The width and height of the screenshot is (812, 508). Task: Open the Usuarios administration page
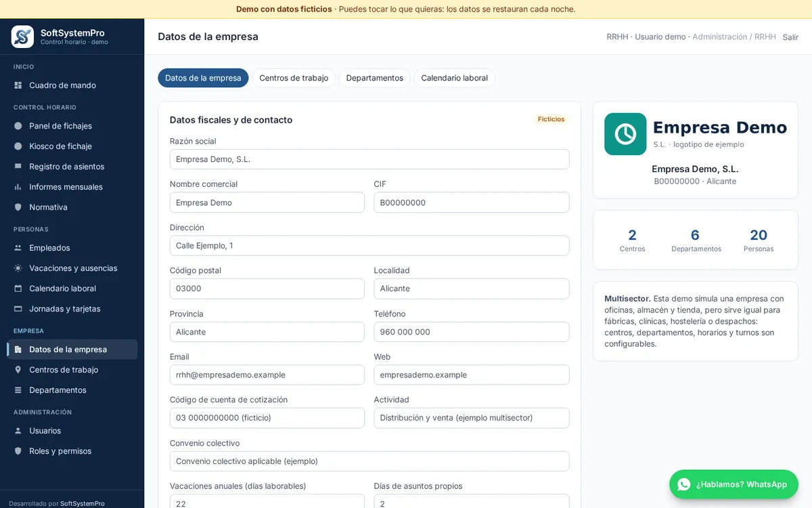pyautogui.click(x=72, y=431)
